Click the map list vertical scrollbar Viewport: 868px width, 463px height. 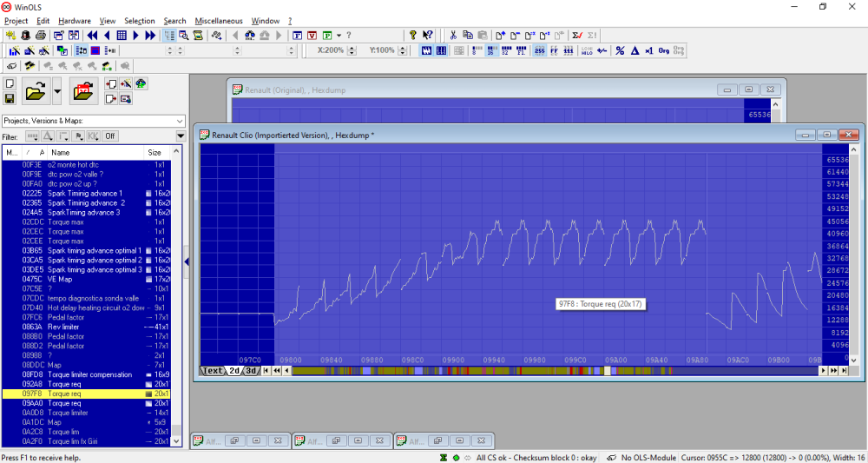176,296
